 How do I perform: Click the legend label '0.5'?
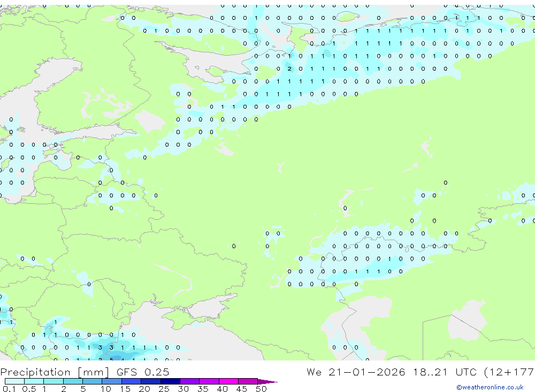29,389
